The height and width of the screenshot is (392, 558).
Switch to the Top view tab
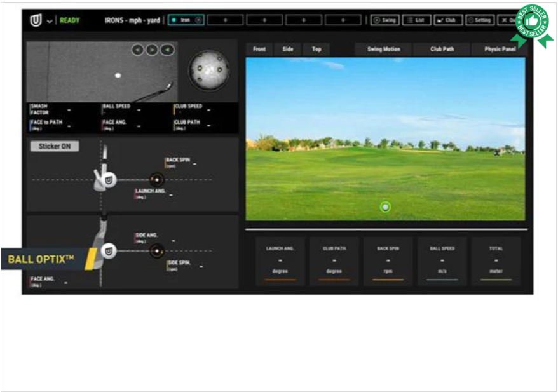click(316, 49)
